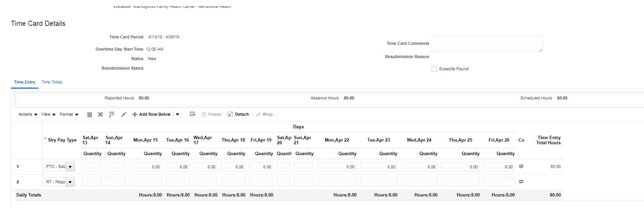Open the Format menu
This screenshot has width=644, height=208.
click(69, 114)
